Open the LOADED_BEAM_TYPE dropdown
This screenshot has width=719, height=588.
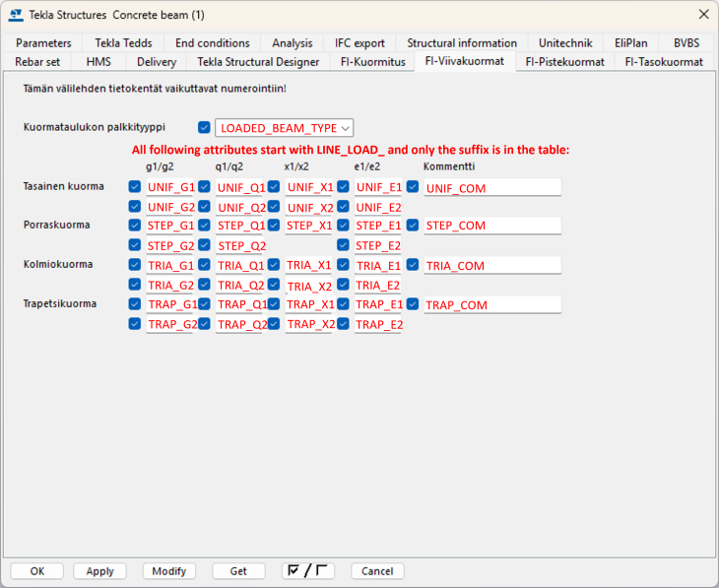[x=285, y=128]
